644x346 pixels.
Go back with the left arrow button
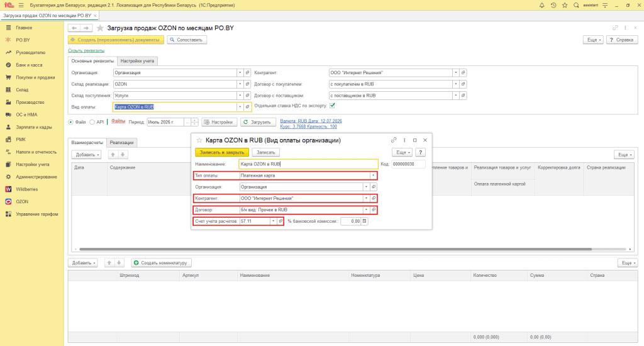[x=74, y=28]
